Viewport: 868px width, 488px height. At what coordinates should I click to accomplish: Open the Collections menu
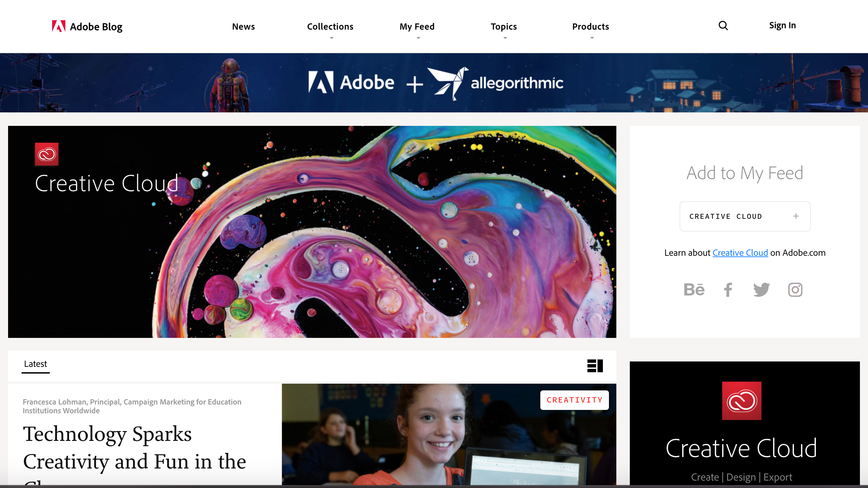tap(330, 27)
